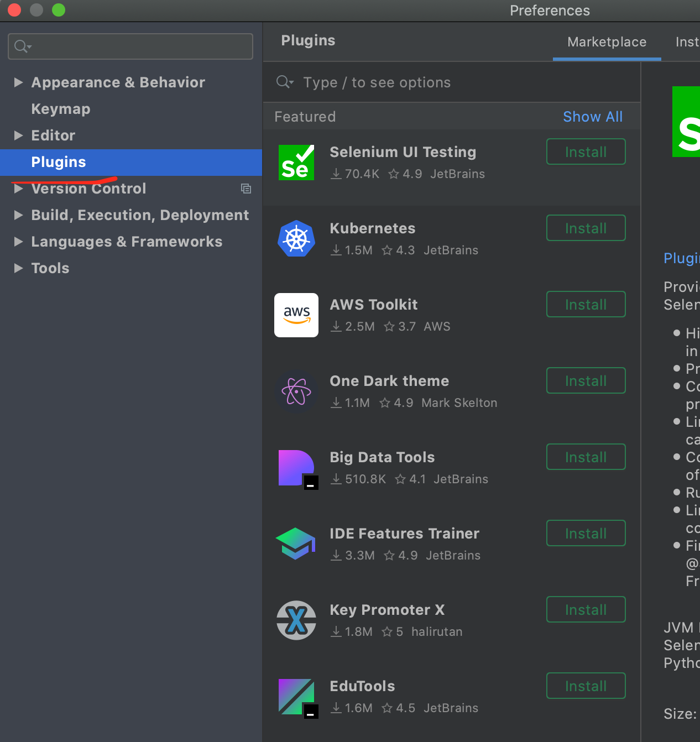Select the Key Promoter X title

coord(387,610)
